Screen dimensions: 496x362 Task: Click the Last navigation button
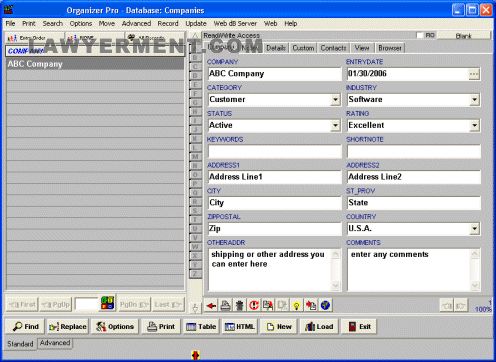coord(167,305)
